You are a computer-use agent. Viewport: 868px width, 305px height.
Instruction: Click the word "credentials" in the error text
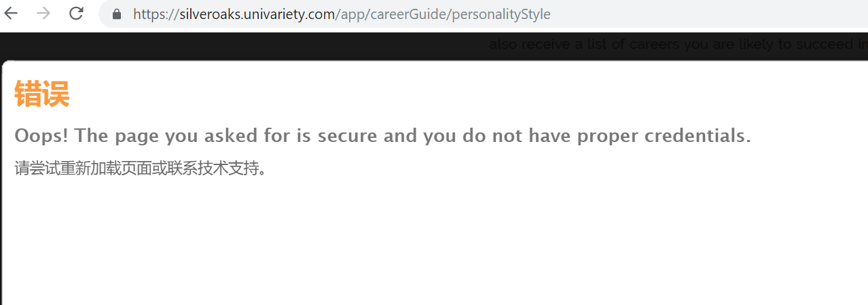coord(695,136)
